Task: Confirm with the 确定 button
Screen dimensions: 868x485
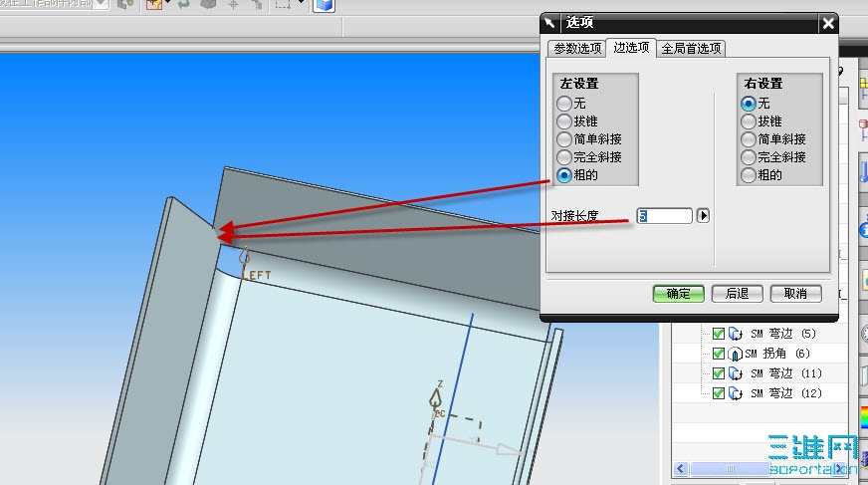Action: point(678,294)
